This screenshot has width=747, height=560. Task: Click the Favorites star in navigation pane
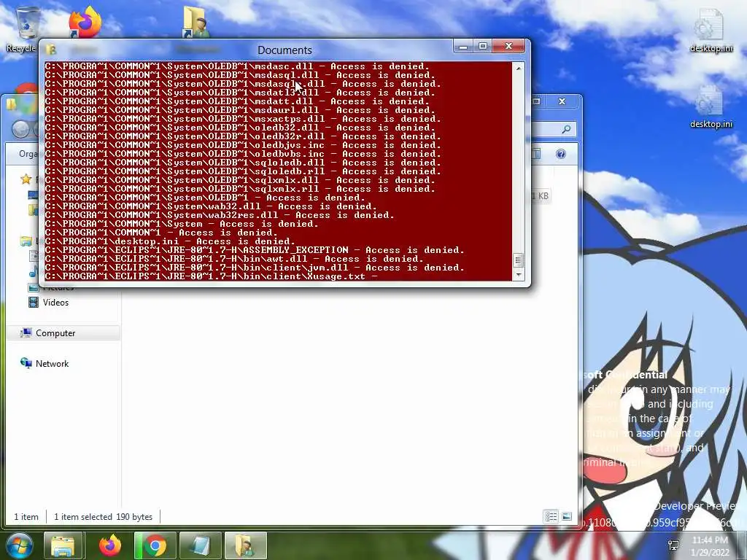tap(26, 179)
